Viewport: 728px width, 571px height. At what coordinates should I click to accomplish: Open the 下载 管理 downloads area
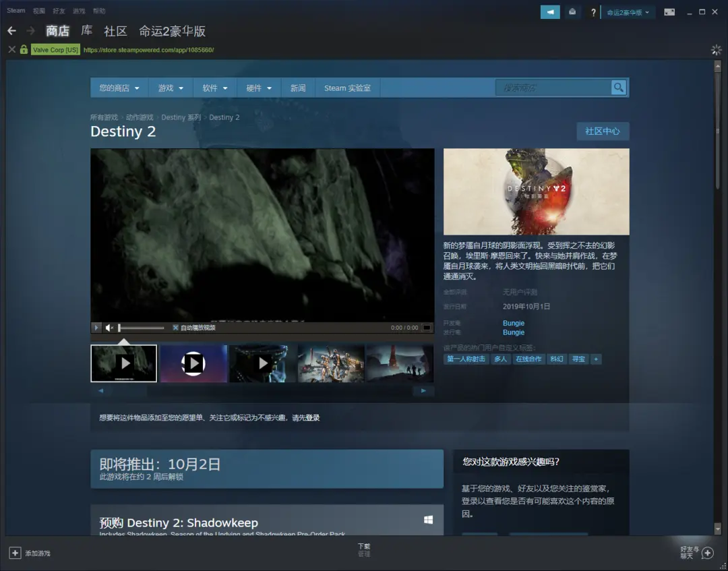pyautogui.click(x=364, y=550)
